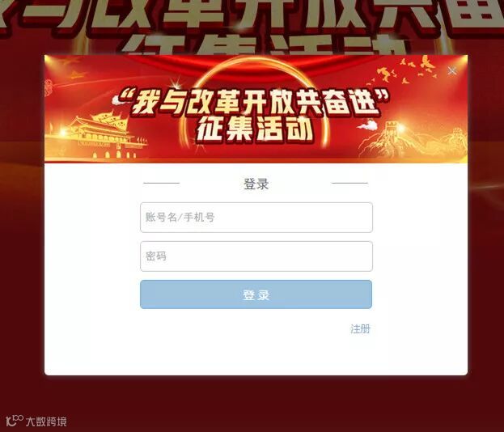Click the golden ring behind banner title

(x=254, y=68)
